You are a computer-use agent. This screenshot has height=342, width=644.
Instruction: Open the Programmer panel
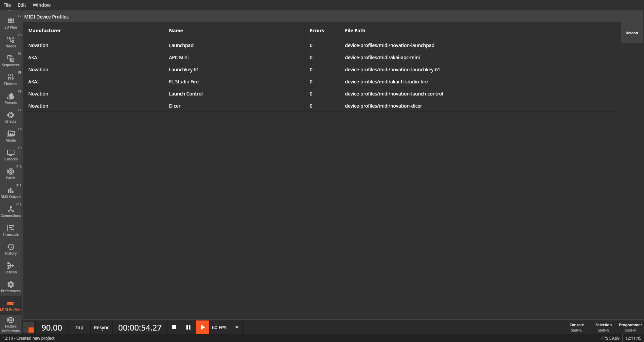630,327
